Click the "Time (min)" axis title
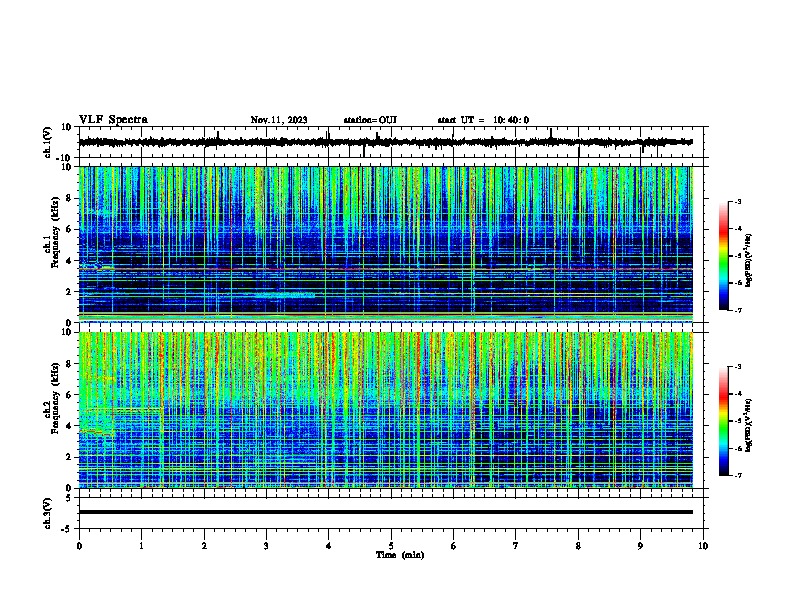792x612 pixels. coord(400,555)
